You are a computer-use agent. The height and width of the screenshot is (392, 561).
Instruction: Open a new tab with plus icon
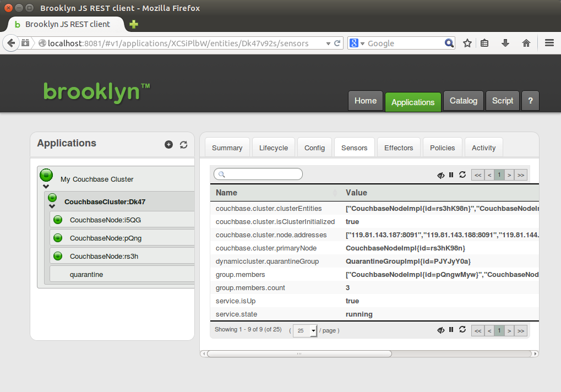134,24
